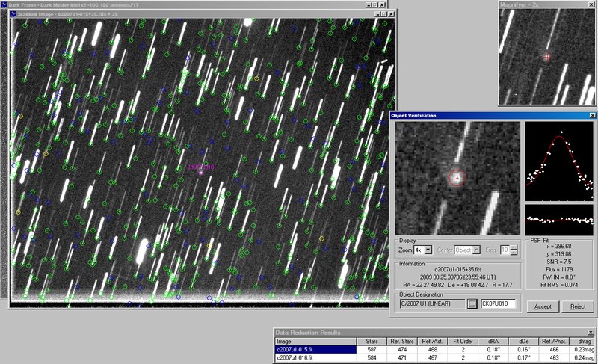
Task: Click the Stacked Image window system icon
Action: pos(13,14)
